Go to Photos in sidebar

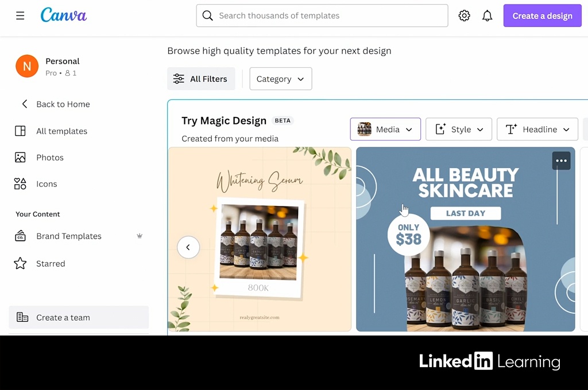click(x=49, y=157)
